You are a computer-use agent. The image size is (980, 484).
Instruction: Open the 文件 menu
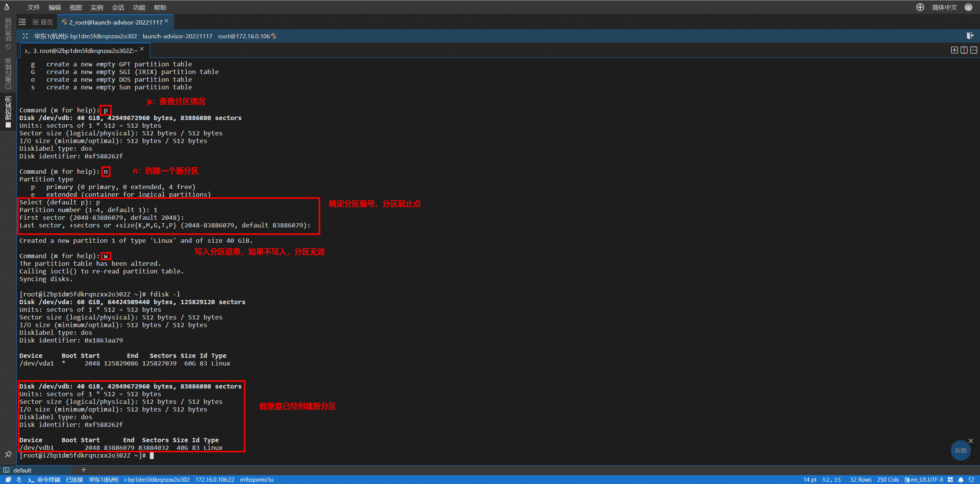[x=33, y=7]
